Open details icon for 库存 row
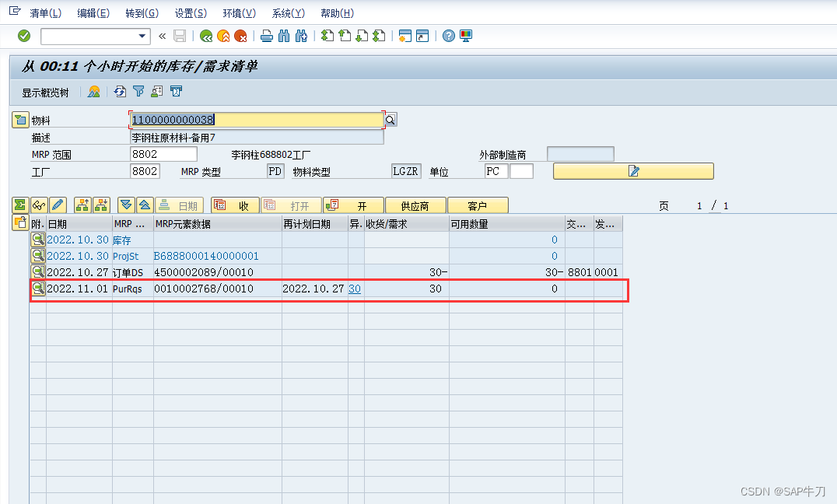The image size is (837, 504). pos(38,240)
